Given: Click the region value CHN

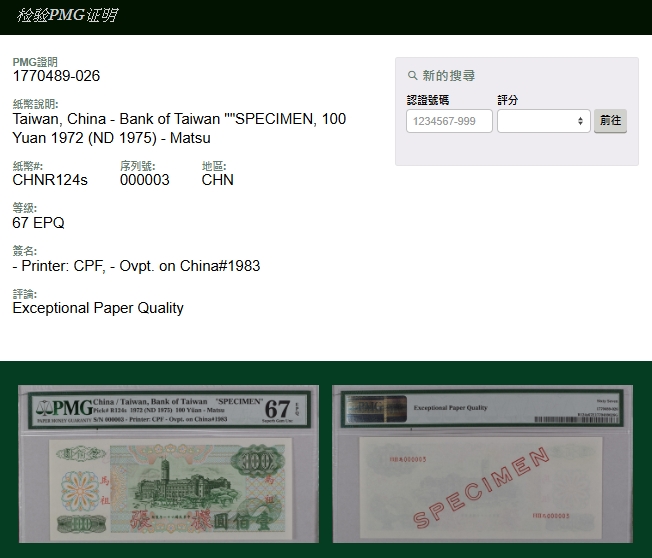Looking at the screenshot, I should coord(217,180).
